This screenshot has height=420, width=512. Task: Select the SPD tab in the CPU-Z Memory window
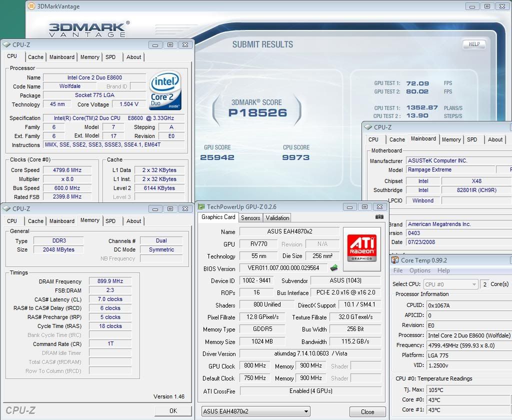[110, 220]
